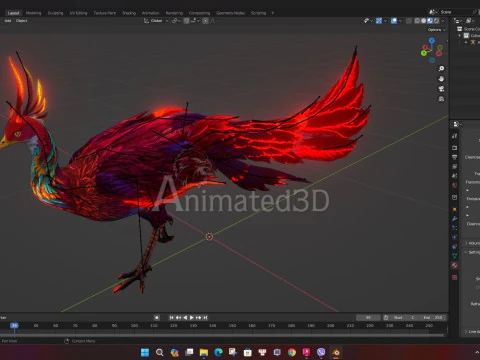480x360 pixels.
Task: Switch to the Scripting workspace tab
Action: pos(258,13)
